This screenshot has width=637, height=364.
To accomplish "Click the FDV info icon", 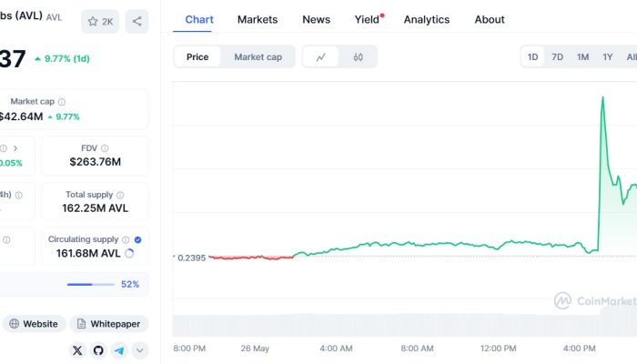I will point(105,148).
